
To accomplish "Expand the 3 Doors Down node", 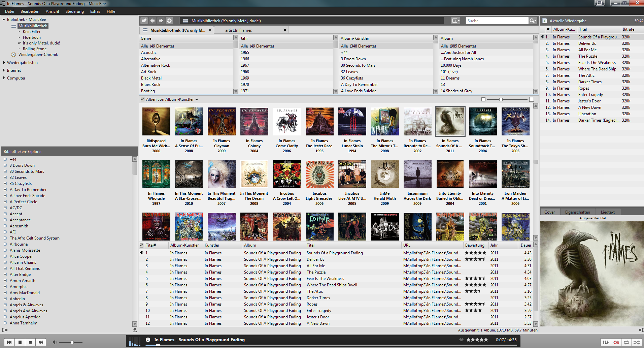I will coord(5,165).
